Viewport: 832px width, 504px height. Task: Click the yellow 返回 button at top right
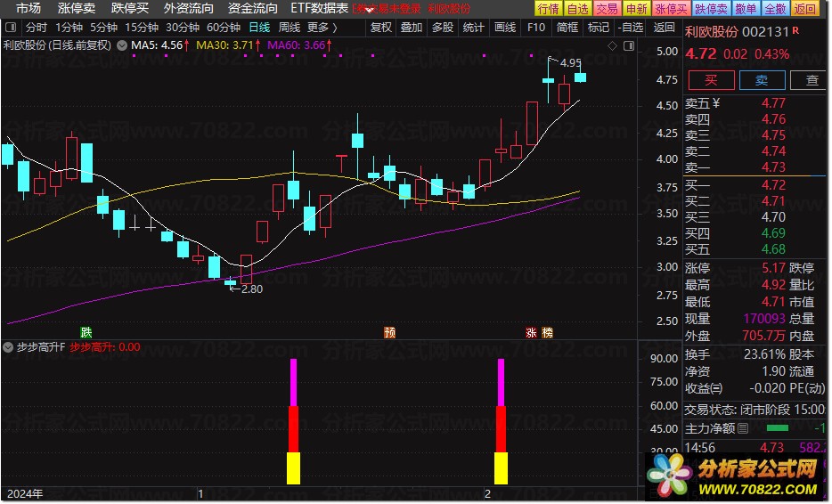pyautogui.click(x=805, y=9)
